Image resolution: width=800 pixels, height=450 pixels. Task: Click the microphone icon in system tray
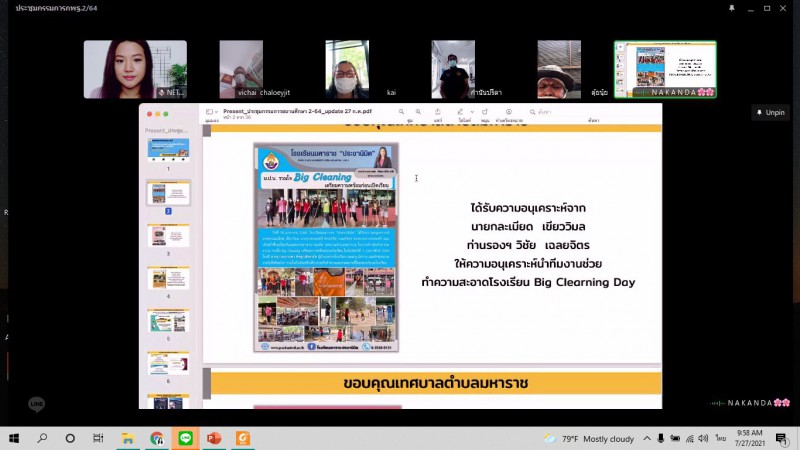click(x=659, y=438)
